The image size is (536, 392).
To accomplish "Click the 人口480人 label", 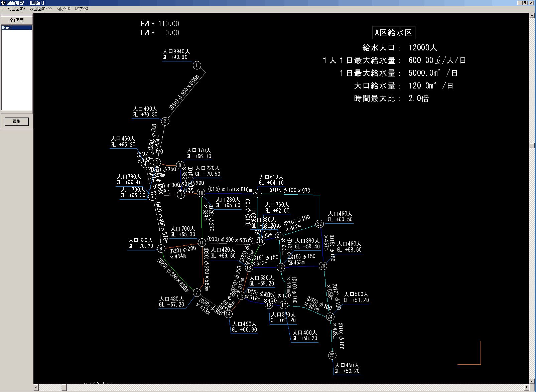I will tap(171, 299).
